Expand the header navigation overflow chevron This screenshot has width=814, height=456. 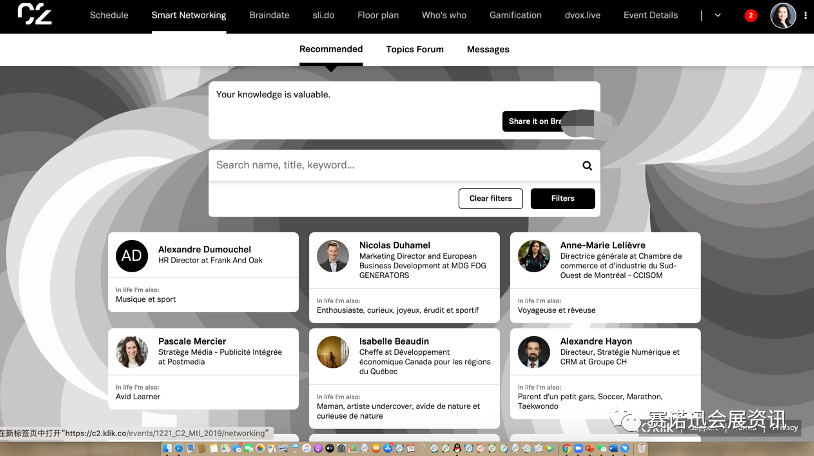717,16
